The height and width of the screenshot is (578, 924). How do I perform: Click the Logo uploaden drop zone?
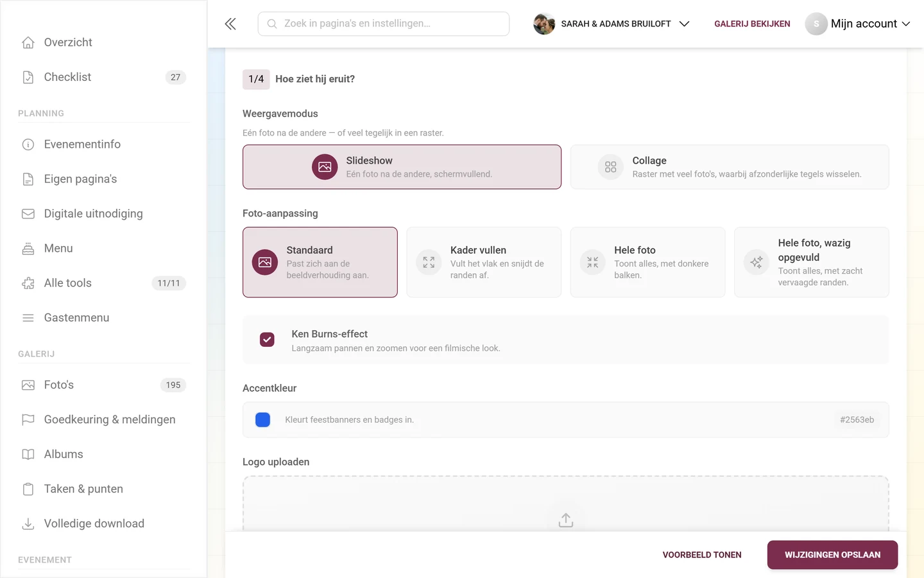(566, 504)
